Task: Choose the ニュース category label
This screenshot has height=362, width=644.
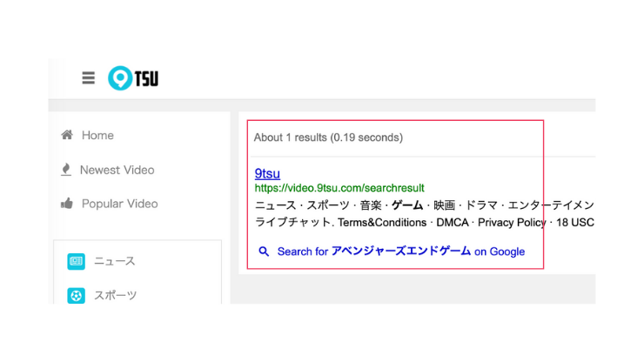Action: [115, 261]
